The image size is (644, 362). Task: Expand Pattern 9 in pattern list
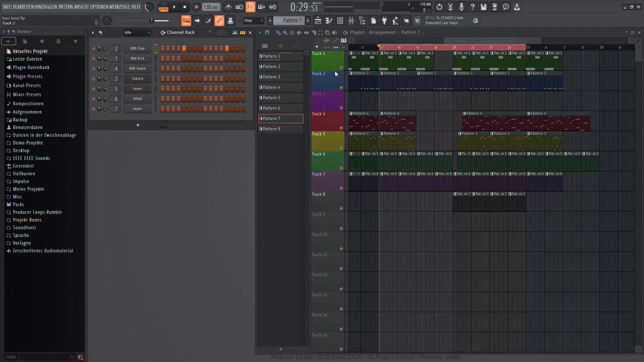(261, 129)
